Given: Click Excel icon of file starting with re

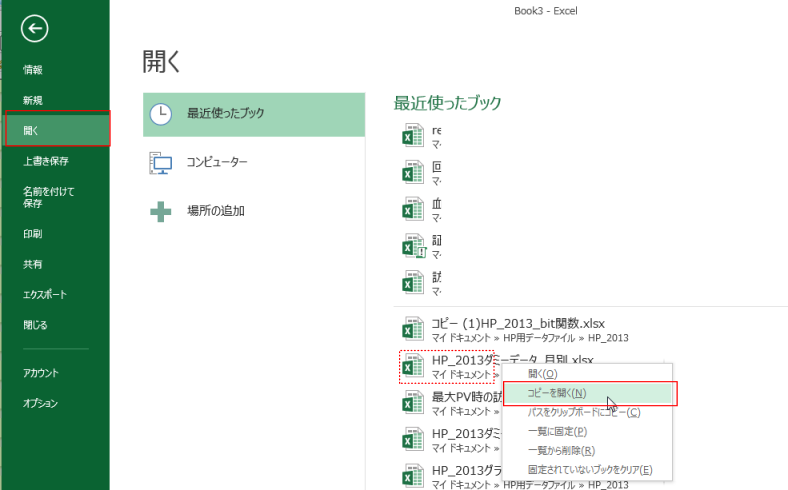Looking at the screenshot, I should point(413,136).
